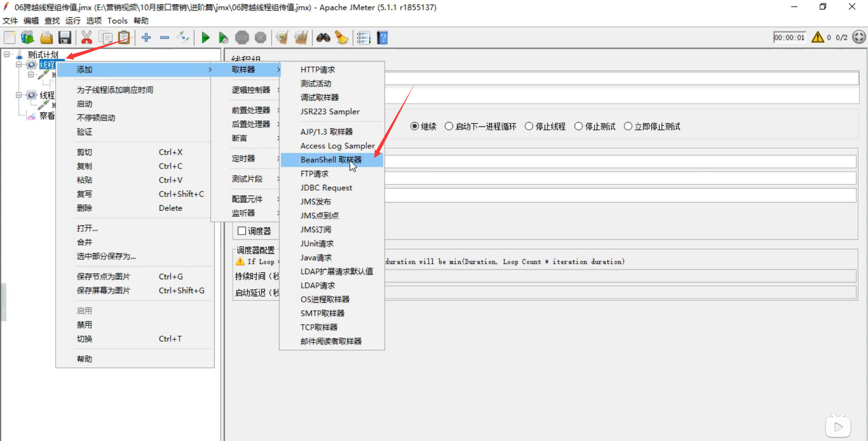Click the Copy icon in toolbar
The height and width of the screenshot is (441, 868).
(105, 38)
